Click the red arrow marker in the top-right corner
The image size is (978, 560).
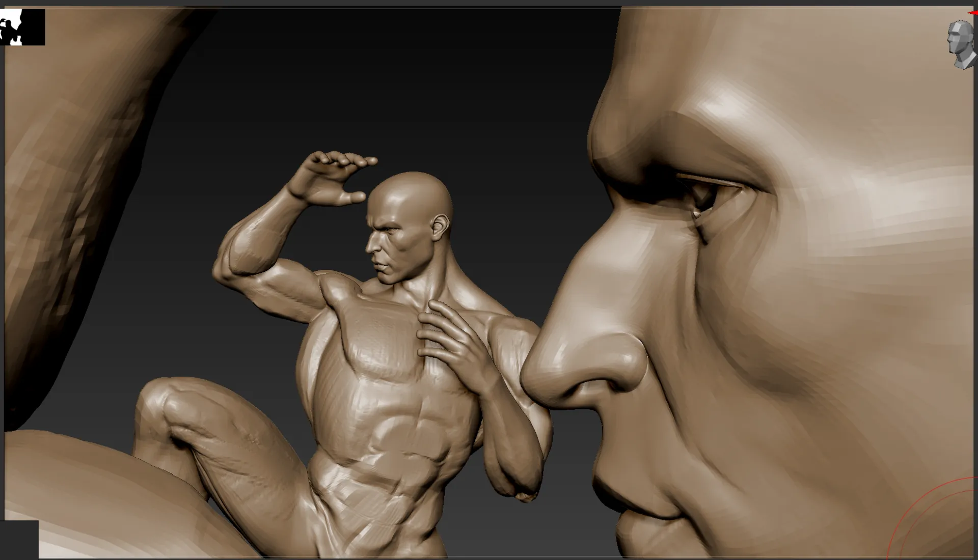coord(973,13)
